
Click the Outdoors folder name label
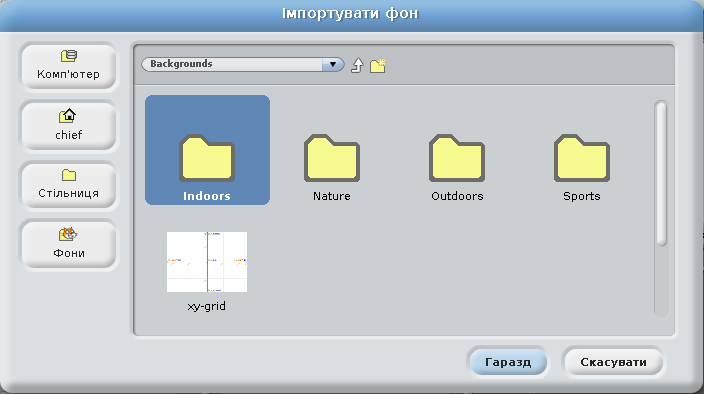pos(457,196)
